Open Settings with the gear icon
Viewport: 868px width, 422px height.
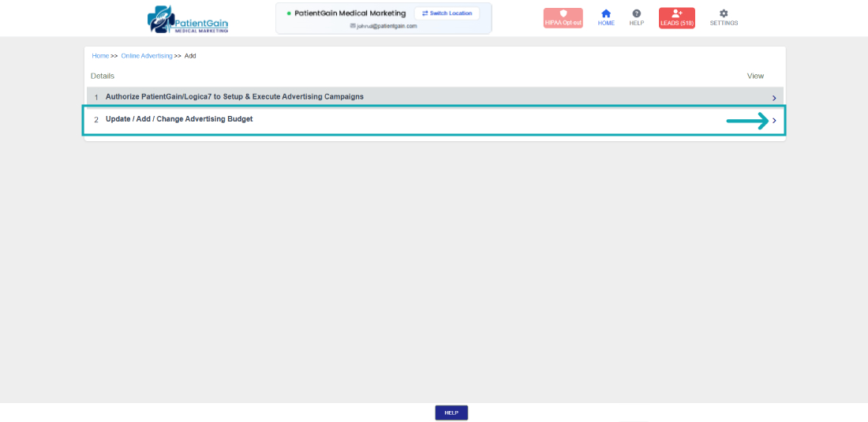point(724,13)
